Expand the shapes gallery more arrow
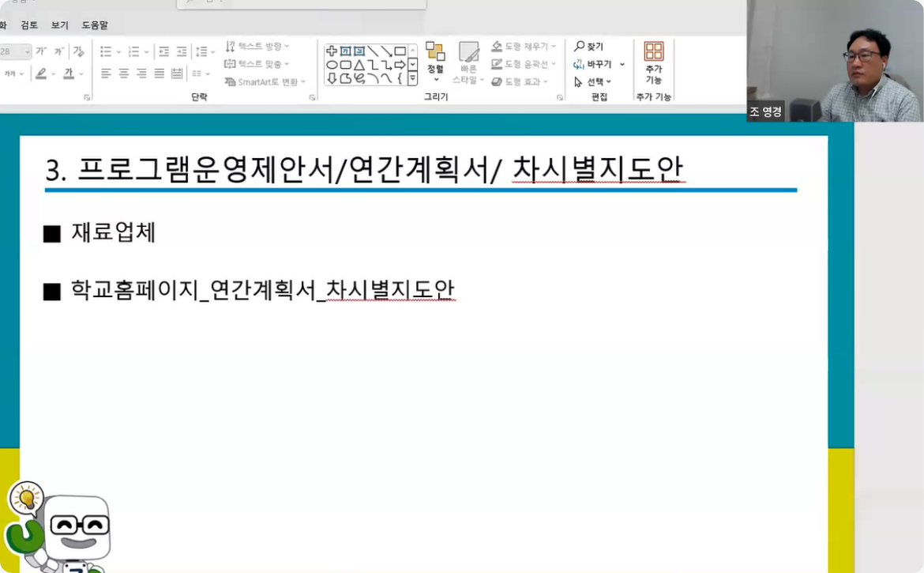924x573 pixels. coord(412,78)
